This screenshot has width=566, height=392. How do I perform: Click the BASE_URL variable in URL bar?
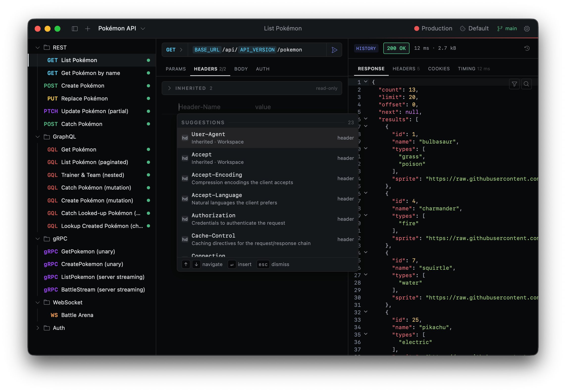(207, 50)
